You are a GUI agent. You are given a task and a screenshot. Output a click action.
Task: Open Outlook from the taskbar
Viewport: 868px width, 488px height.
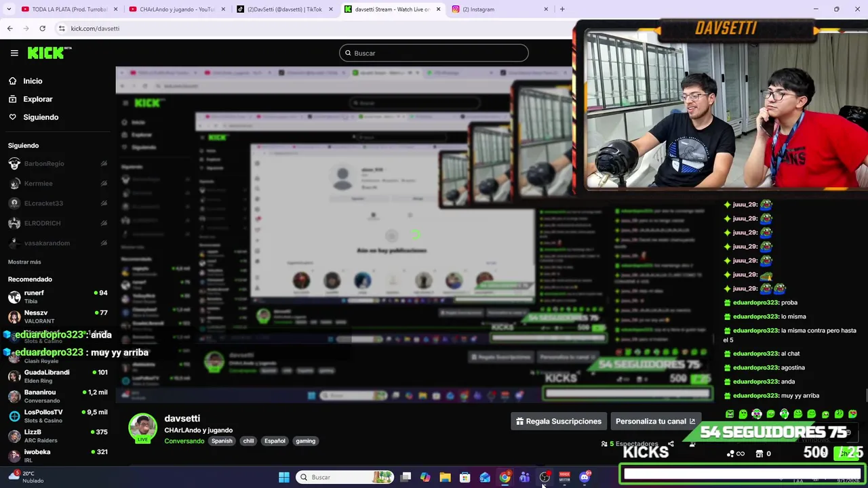485,477
